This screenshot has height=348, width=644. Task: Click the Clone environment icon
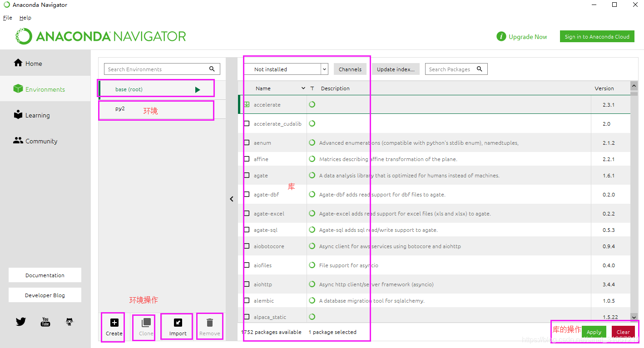tap(146, 323)
